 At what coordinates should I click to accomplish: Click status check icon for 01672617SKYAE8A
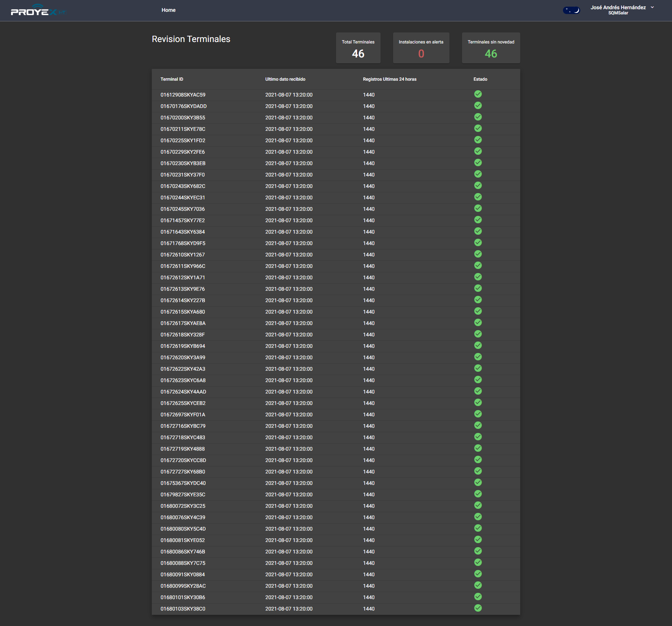tap(478, 322)
